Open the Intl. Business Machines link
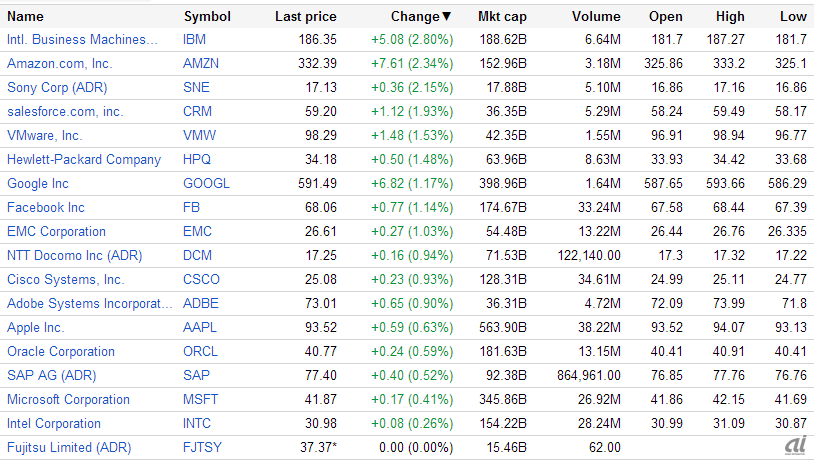 click(82, 40)
